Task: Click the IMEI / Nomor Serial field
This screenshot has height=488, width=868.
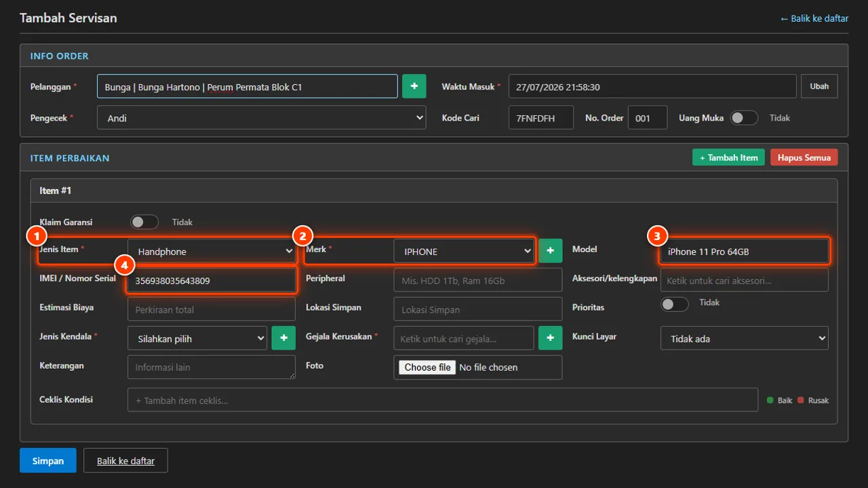Action: click(x=212, y=280)
